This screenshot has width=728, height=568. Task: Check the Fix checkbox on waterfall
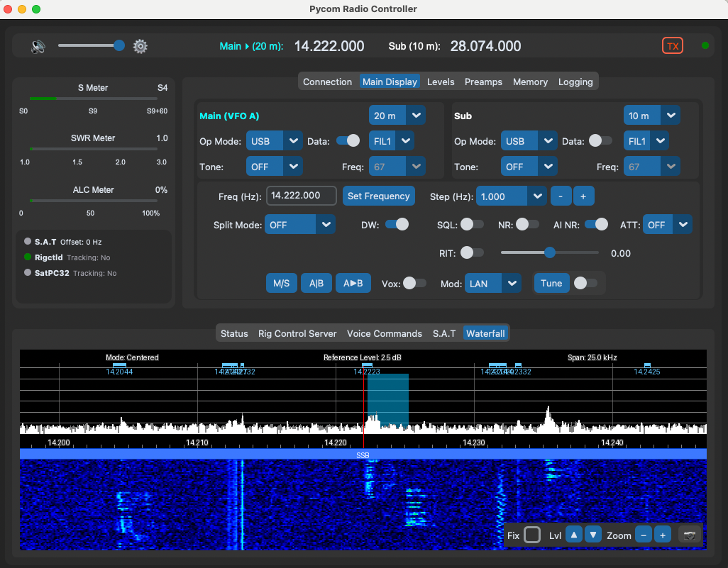[x=532, y=535]
